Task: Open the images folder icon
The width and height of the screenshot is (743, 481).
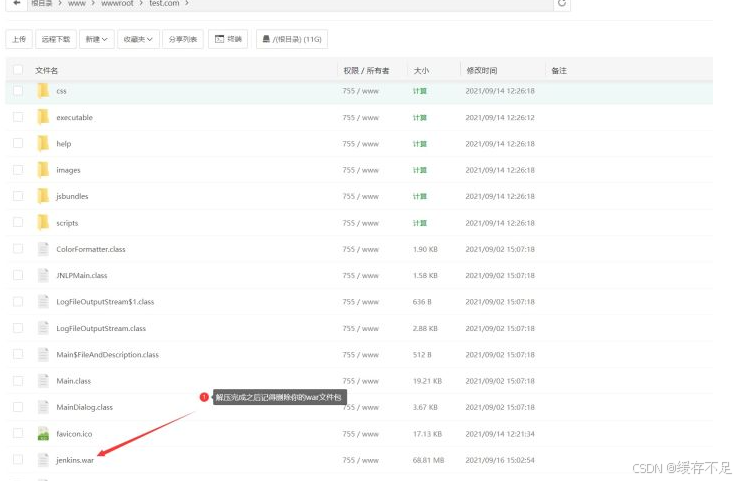Action: pos(43,170)
